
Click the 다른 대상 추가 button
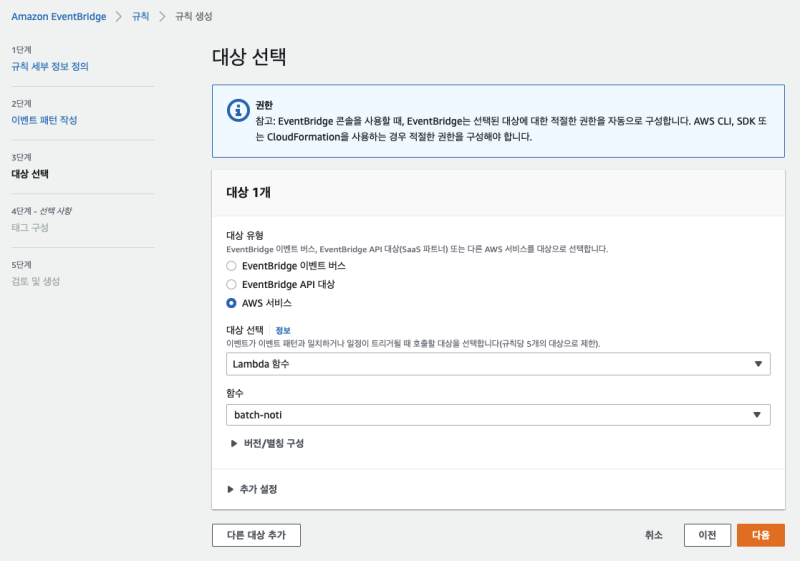click(256, 535)
